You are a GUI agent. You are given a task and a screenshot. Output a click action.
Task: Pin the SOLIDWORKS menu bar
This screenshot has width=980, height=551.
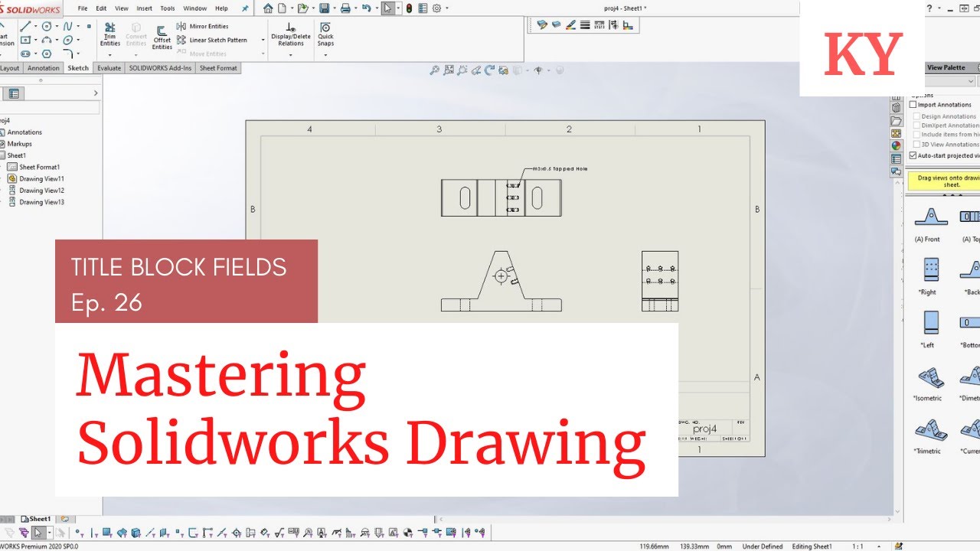click(x=245, y=8)
